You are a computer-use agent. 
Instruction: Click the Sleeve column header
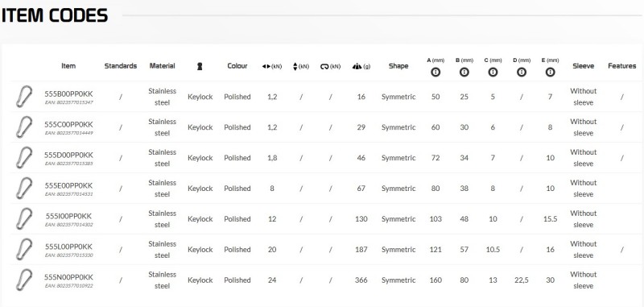point(583,66)
